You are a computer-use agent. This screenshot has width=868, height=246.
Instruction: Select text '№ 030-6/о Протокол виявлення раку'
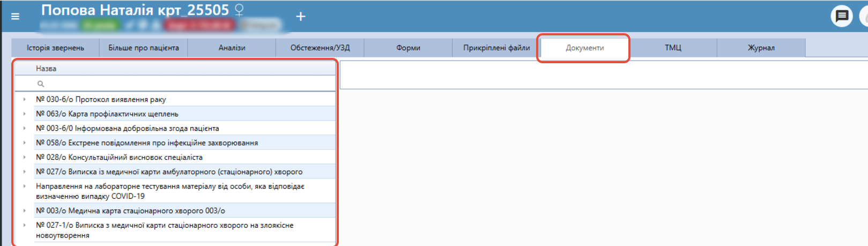(x=101, y=99)
